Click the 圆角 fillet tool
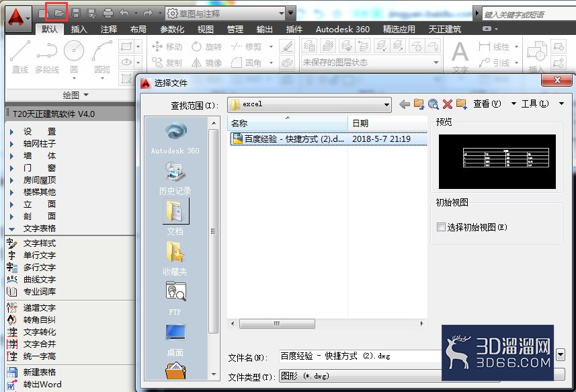Viewport: 576px width, 392px height. [x=246, y=63]
